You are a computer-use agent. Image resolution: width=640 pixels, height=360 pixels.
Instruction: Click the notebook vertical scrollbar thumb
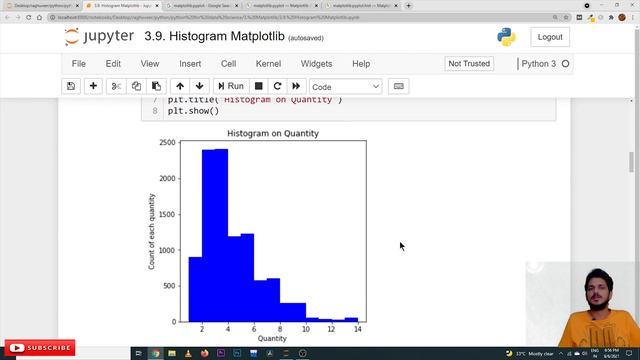[x=632, y=162]
